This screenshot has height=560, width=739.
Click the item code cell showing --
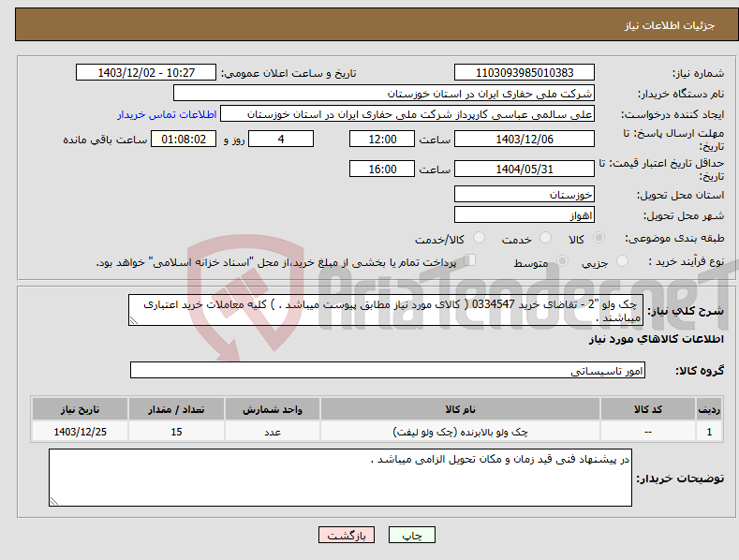pos(648,432)
